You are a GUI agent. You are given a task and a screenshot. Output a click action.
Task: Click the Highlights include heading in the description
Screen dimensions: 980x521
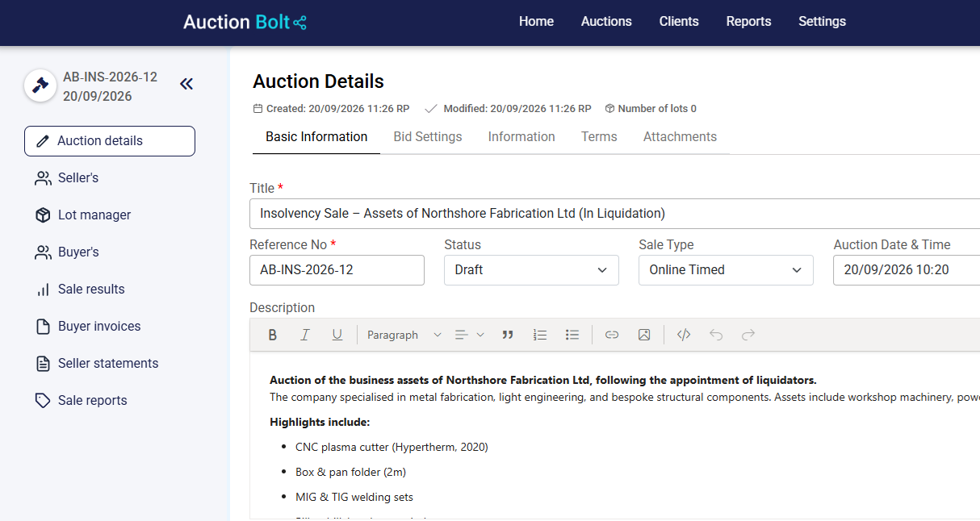(320, 422)
